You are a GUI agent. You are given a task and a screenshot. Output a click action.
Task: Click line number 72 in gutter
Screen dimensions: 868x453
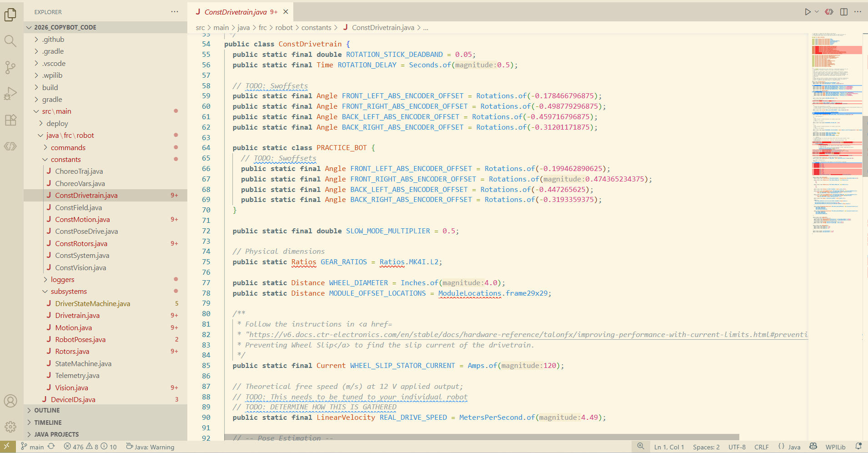pyautogui.click(x=206, y=231)
